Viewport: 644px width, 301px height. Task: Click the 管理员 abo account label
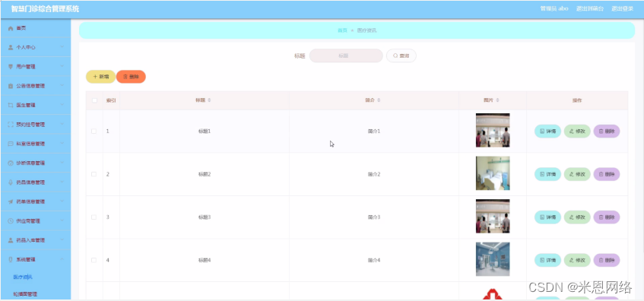554,8
